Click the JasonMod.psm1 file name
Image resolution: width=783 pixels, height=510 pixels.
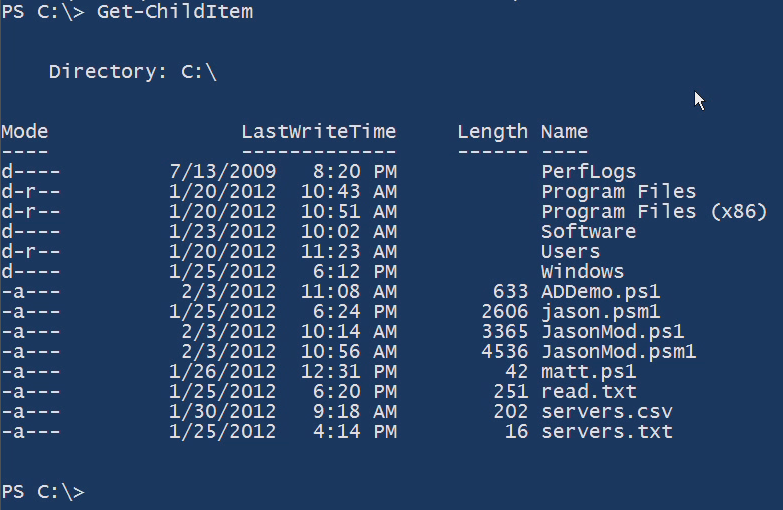coord(619,351)
